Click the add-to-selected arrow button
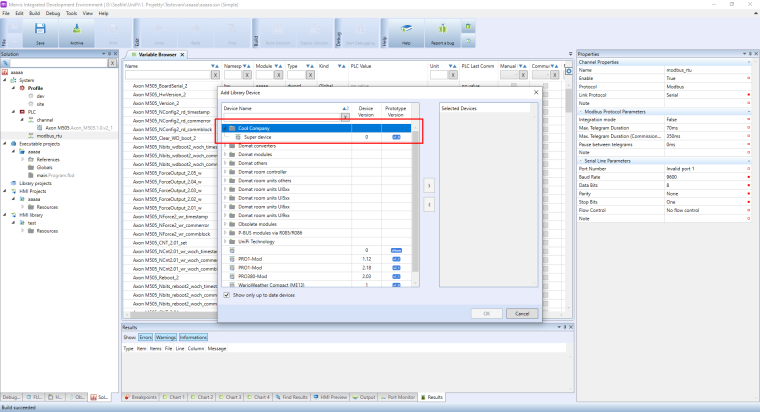The image size is (760, 412). click(x=428, y=185)
